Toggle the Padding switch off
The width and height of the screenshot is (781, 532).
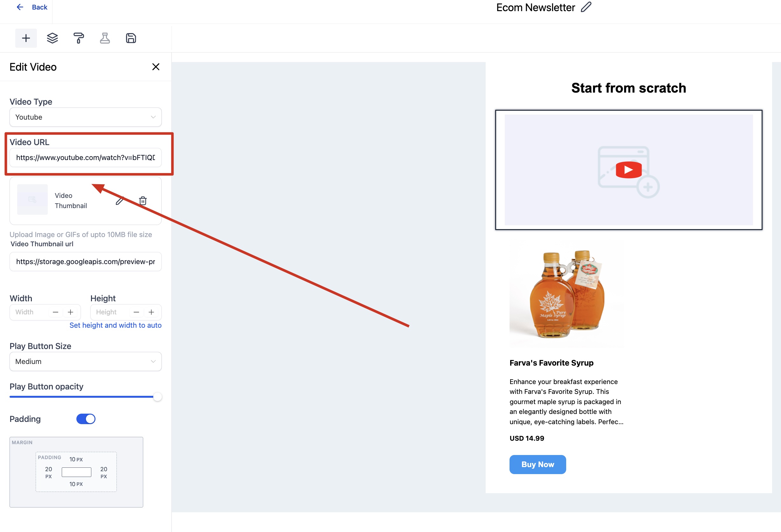click(x=86, y=419)
